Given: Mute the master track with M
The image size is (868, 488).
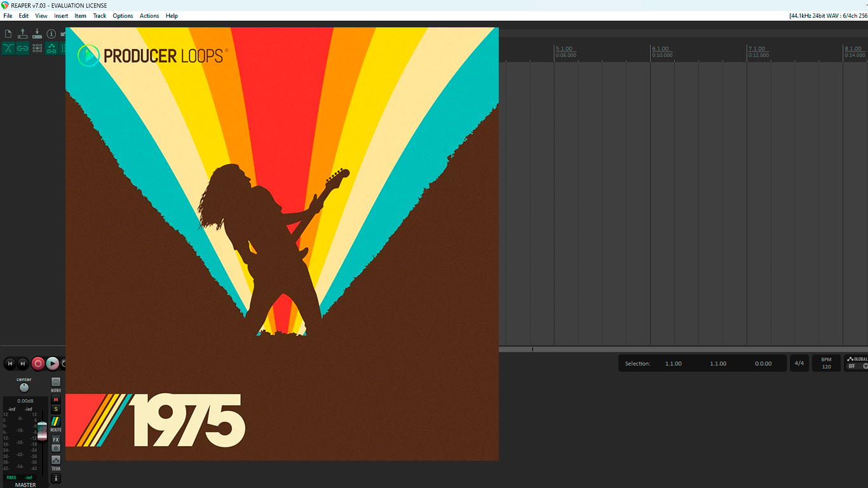Looking at the screenshot, I should coord(56,400).
